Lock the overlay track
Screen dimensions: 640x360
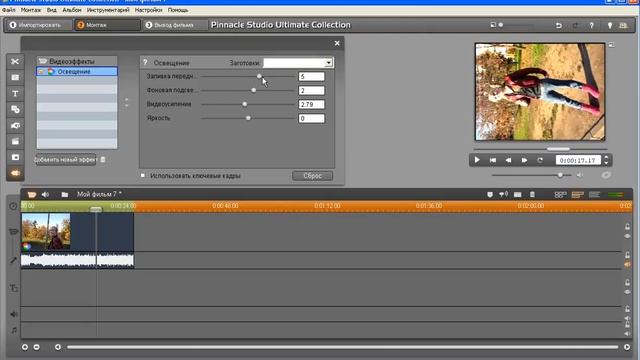[627, 282]
